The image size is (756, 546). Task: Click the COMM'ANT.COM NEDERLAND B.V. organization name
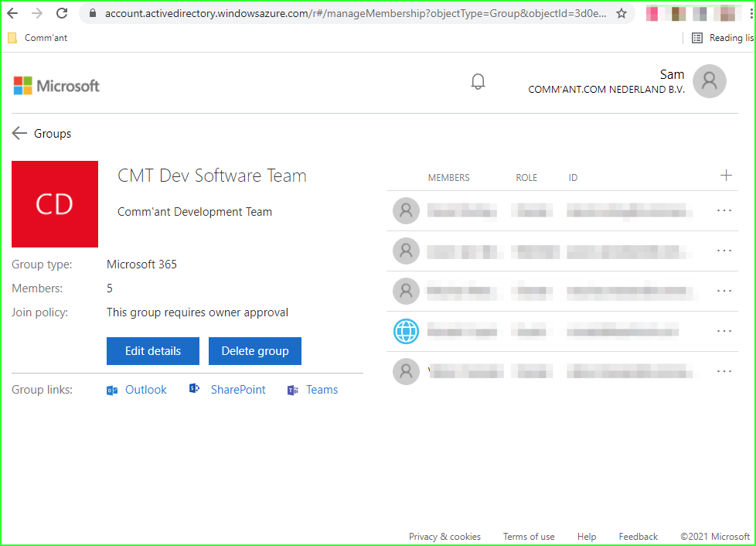pyautogui.click(x=607, y=90)
